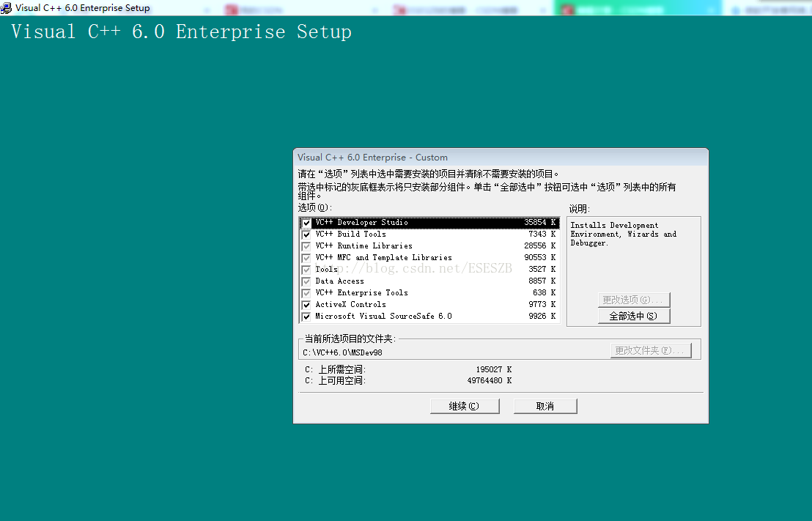Click the setup icon in the title bar
Viewport: 812px width, 521px height.
point(6,8)
